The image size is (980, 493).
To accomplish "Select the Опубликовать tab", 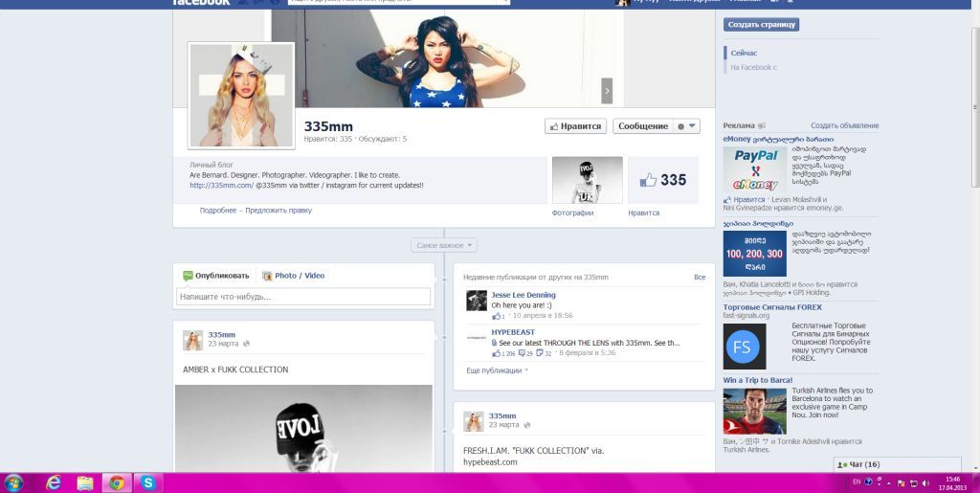I will tap(215, 276).
